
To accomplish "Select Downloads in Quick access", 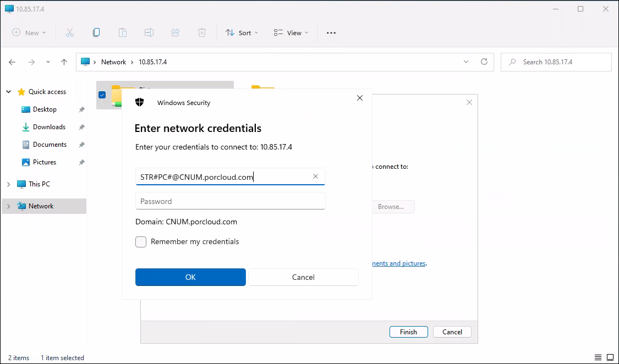I will [x=49, y=127].
